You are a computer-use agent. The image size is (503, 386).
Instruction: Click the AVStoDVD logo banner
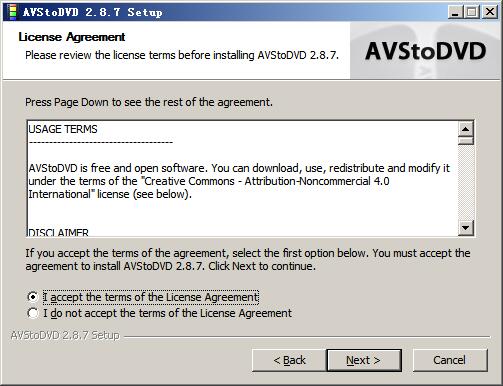[x=425, y=51]
